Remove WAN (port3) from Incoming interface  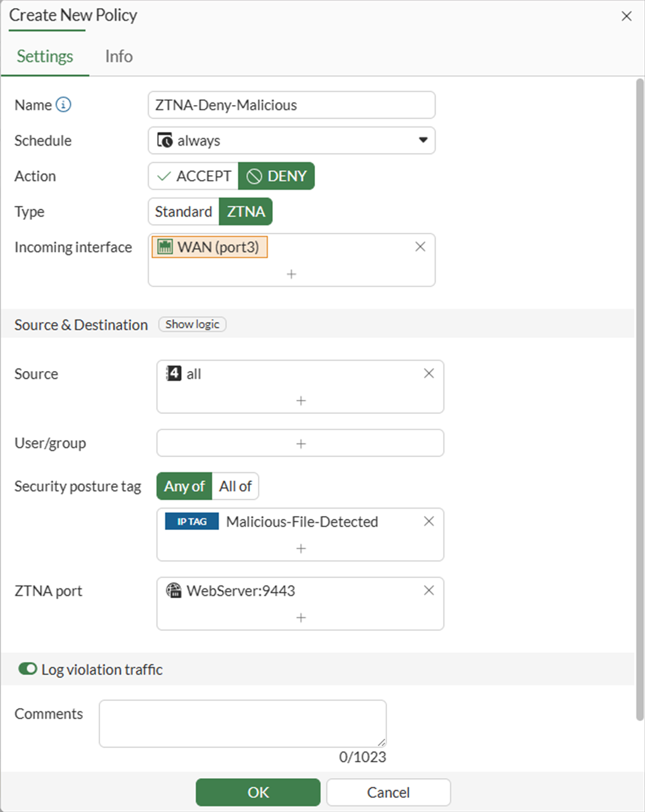[x=420, y=247]
